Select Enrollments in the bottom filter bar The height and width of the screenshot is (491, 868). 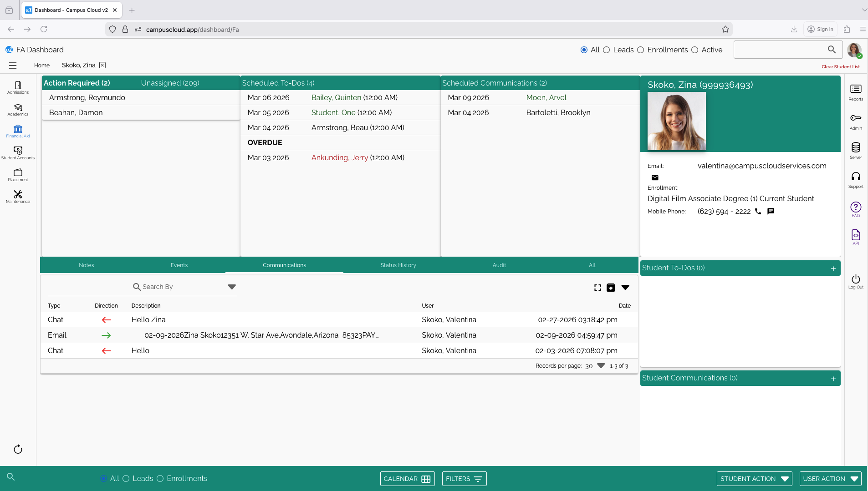[160, 478]
